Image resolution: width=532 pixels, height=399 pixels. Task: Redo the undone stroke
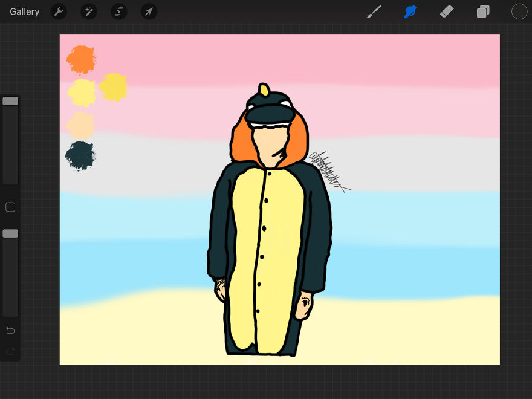point(10,351)
